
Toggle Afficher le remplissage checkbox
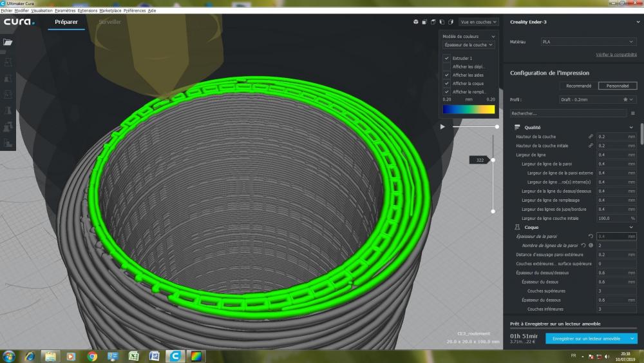446,92
